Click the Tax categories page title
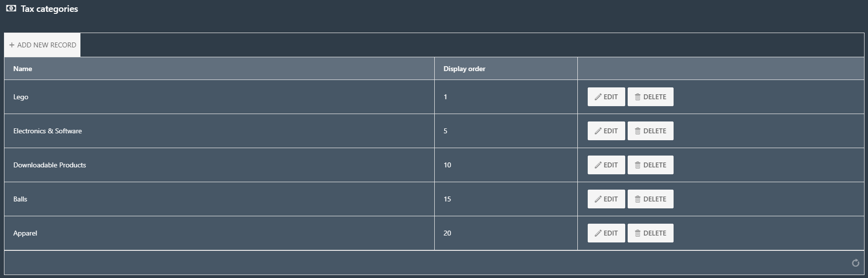 49,9
